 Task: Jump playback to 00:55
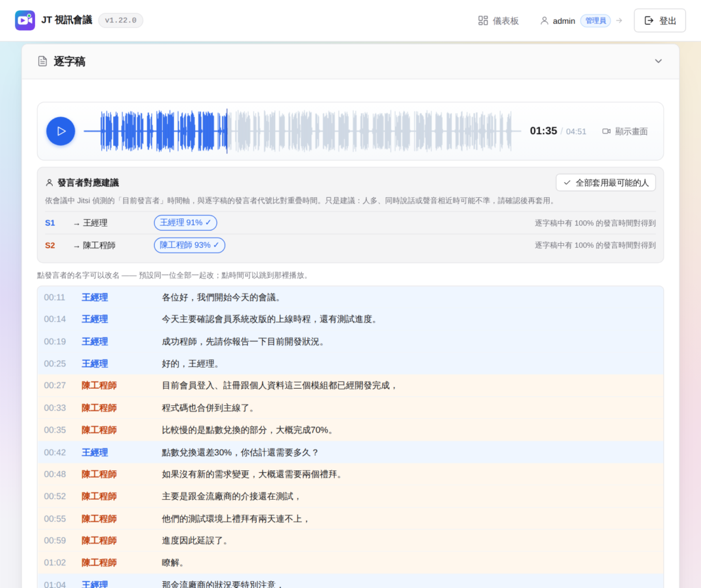point(55,519)
